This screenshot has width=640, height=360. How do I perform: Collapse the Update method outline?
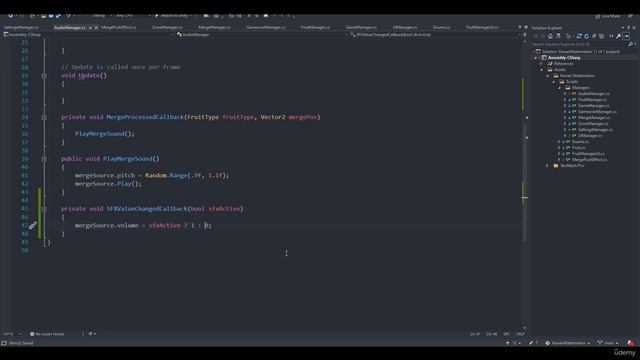coord(44,76)
